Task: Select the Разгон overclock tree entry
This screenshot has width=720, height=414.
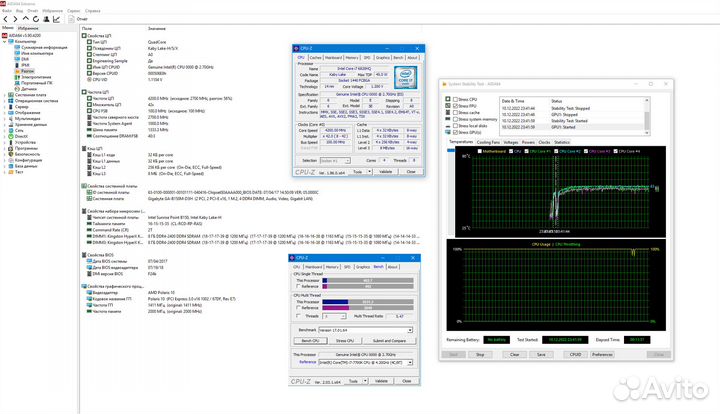Action: coord(27,71)
